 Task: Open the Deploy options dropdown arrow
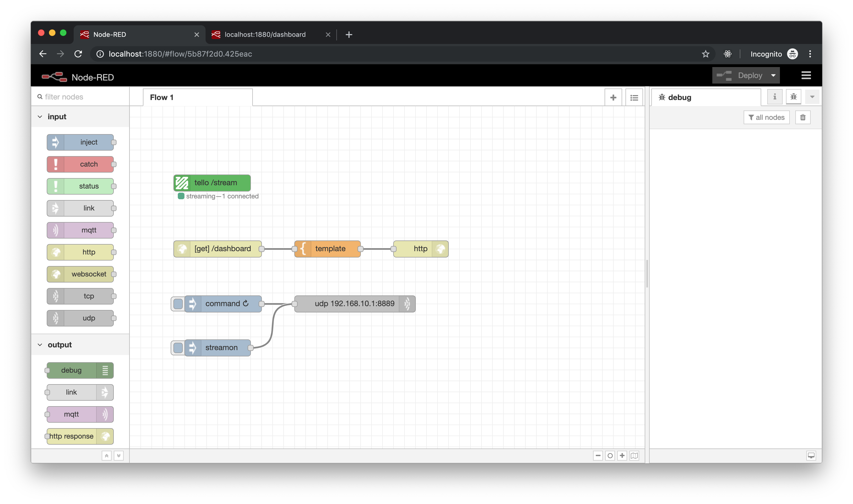[773, 75]
